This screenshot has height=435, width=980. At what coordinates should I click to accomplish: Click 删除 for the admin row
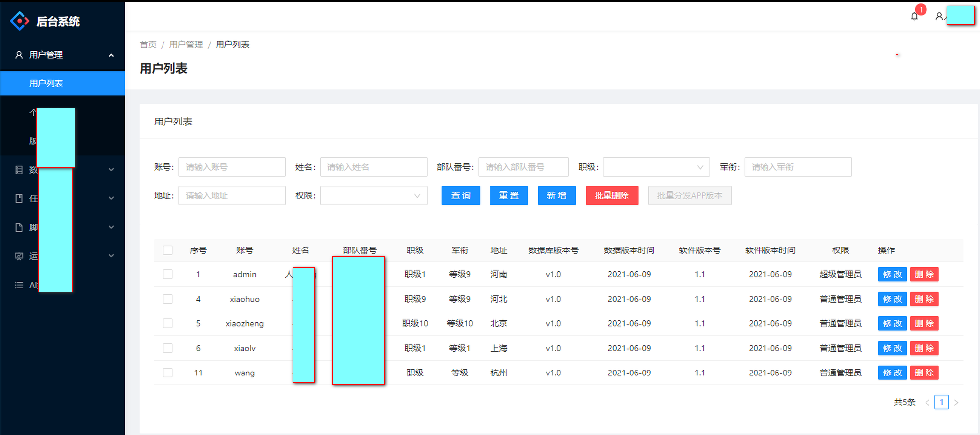tap(924, 274)
